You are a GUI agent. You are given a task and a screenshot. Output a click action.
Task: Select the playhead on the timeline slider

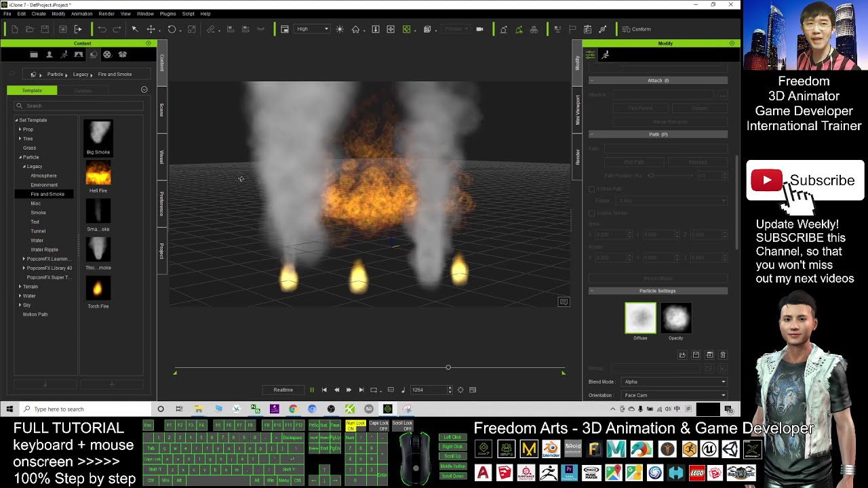point(448,367)
